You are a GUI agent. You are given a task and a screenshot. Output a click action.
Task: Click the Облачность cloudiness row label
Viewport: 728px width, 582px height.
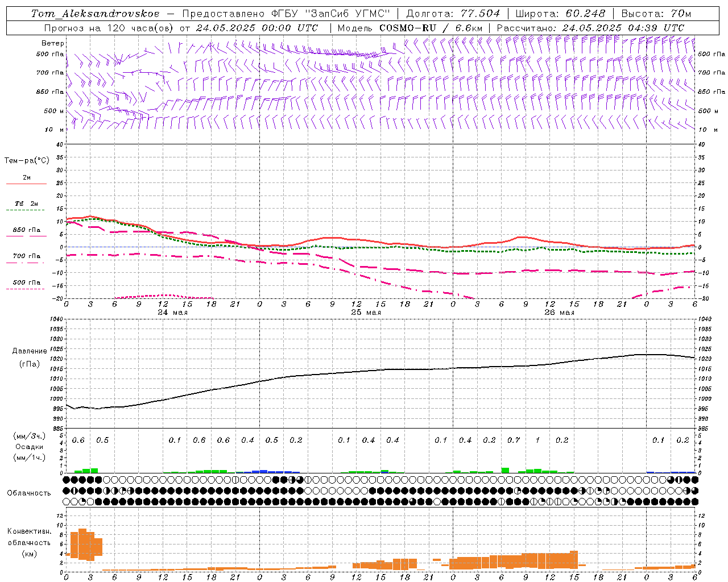click(29, 493)
